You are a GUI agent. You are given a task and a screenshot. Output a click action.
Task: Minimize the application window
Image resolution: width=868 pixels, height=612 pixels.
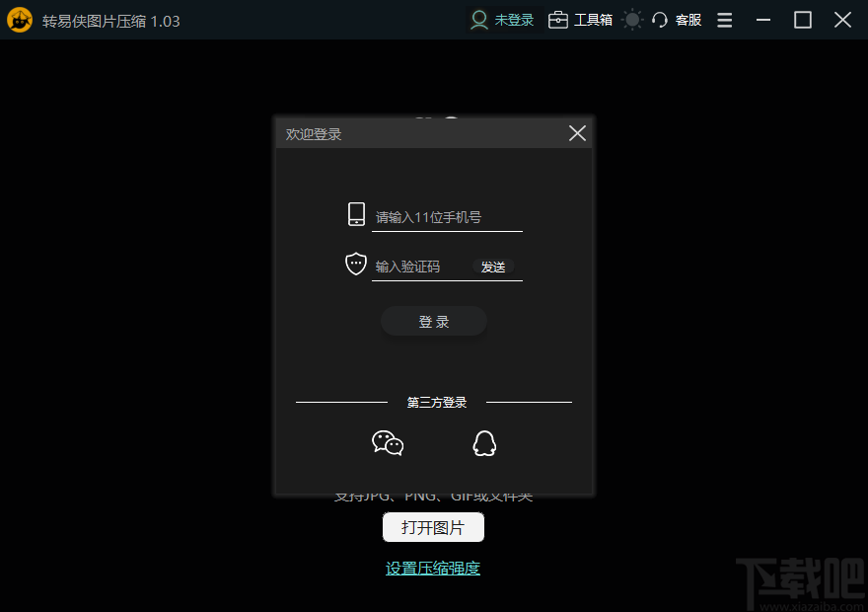pos(762,19)
